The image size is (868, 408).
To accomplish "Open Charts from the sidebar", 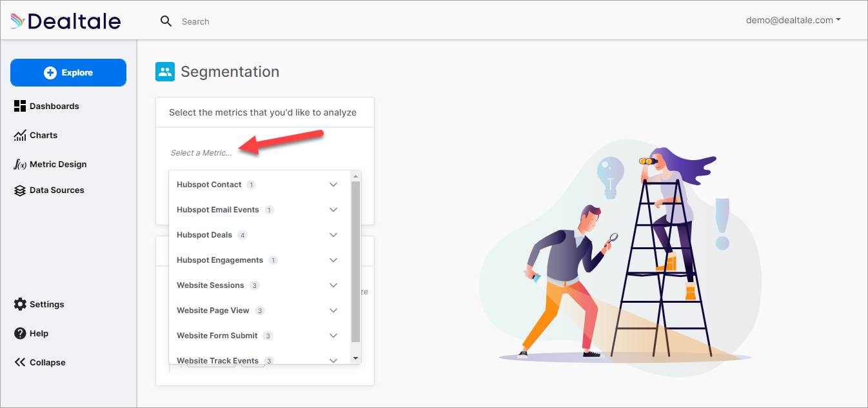I will (x=35, y=135).
